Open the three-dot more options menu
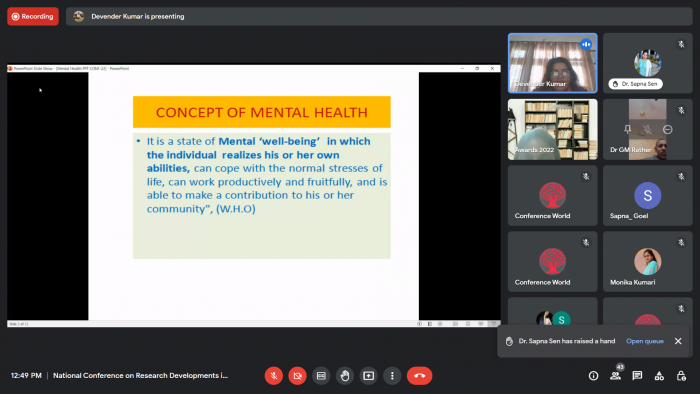 tap(392, 376)
